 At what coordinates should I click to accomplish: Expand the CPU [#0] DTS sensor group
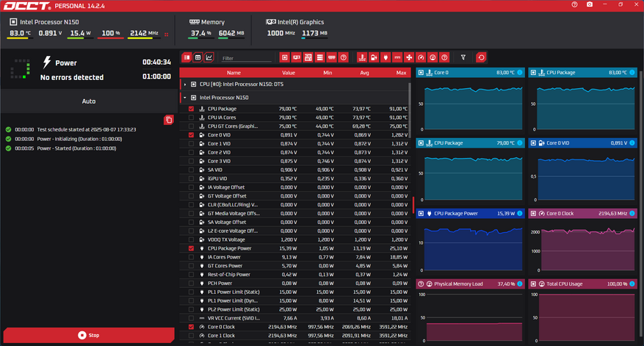coord(185,84)
